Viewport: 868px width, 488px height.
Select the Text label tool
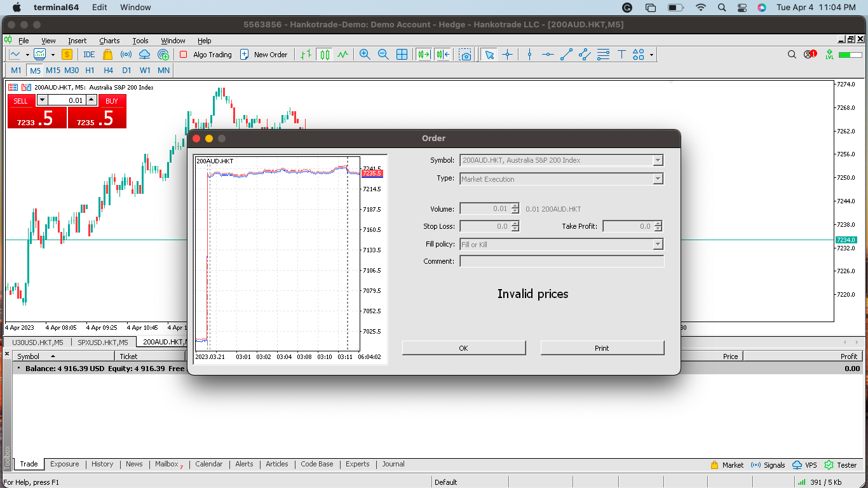(621, 55)
